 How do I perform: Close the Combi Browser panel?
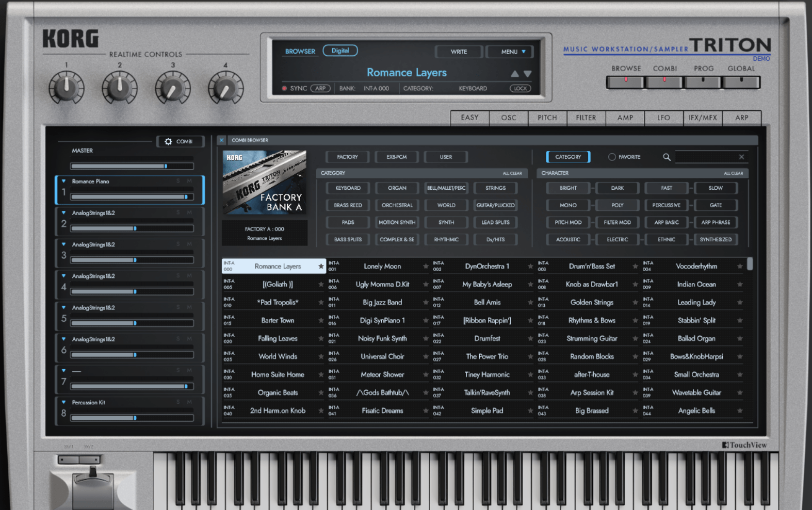point(221,140)
